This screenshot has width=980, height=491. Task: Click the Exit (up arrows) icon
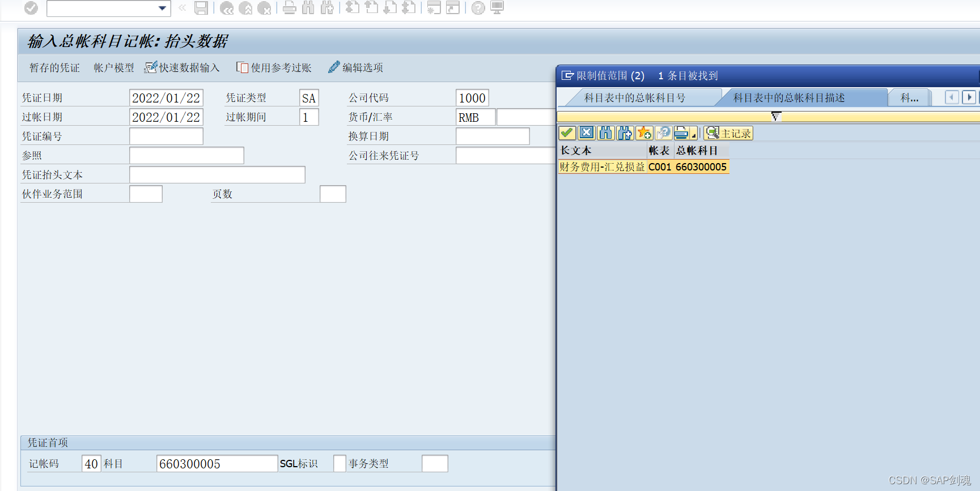(x=245, y=8)
